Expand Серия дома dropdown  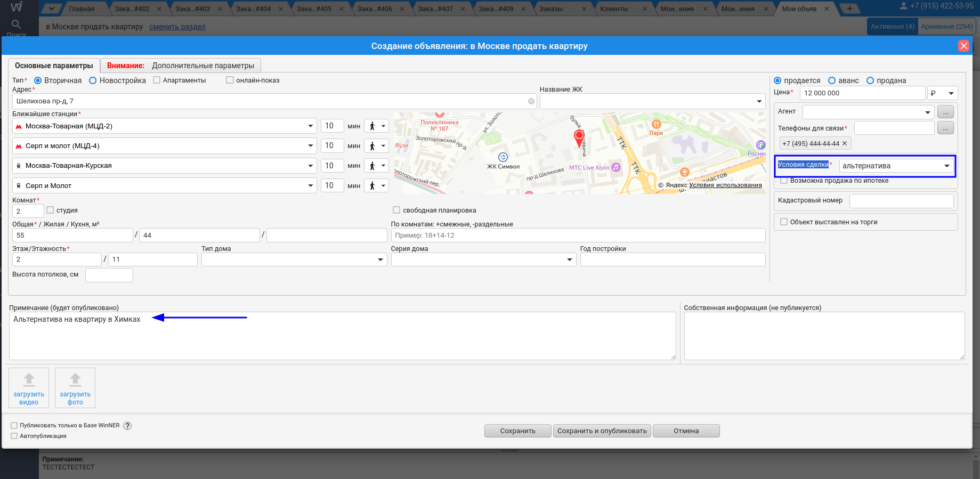570,259
